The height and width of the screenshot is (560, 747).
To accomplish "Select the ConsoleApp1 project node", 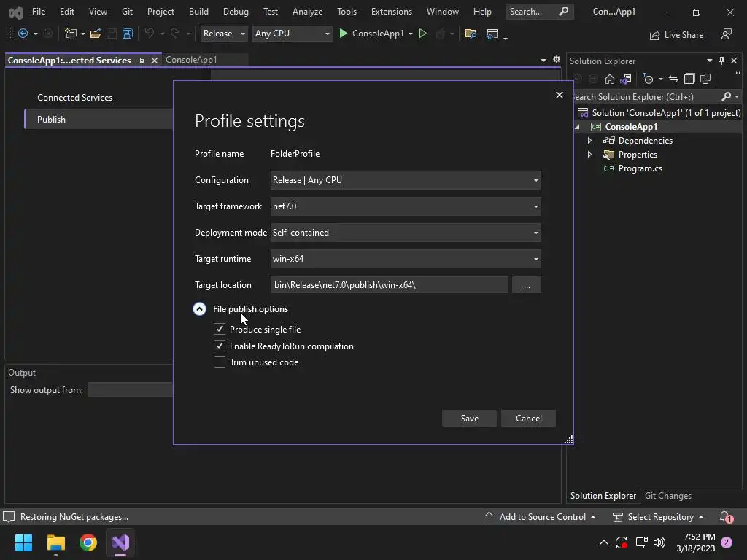I will [x=631, y=127].
